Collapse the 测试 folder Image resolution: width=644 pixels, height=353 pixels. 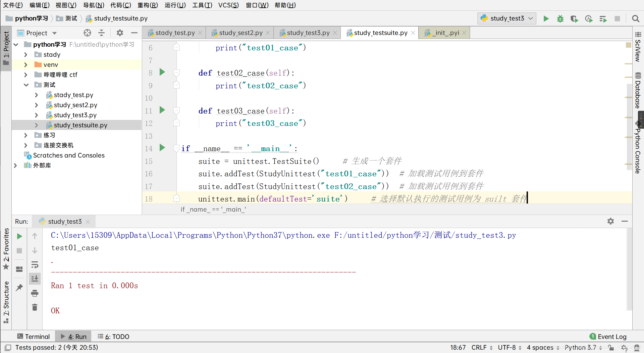click(26, 85)
